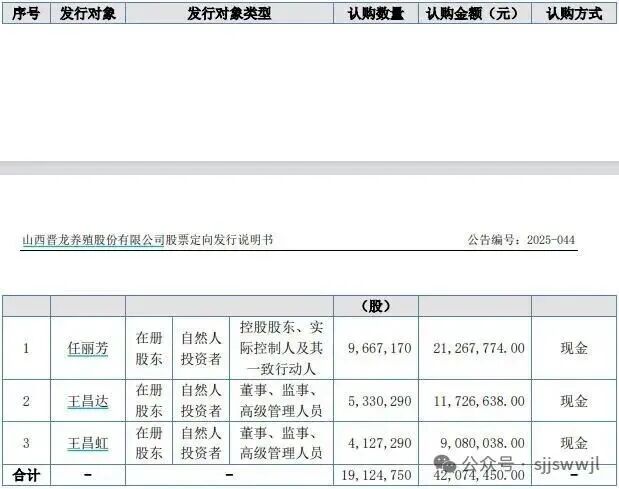
Task: Select the 王昌达 underlined name
Action: pos(88,401)
